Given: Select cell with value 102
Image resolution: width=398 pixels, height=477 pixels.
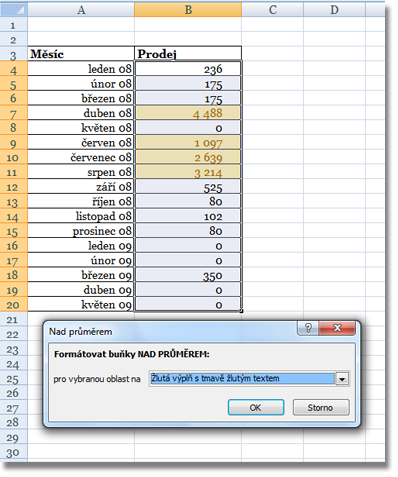Looking at the screenshot, I should (188, 216).
